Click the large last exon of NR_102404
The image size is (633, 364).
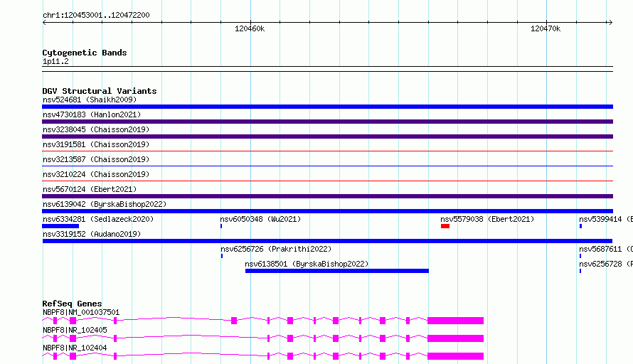pos(455,356)
